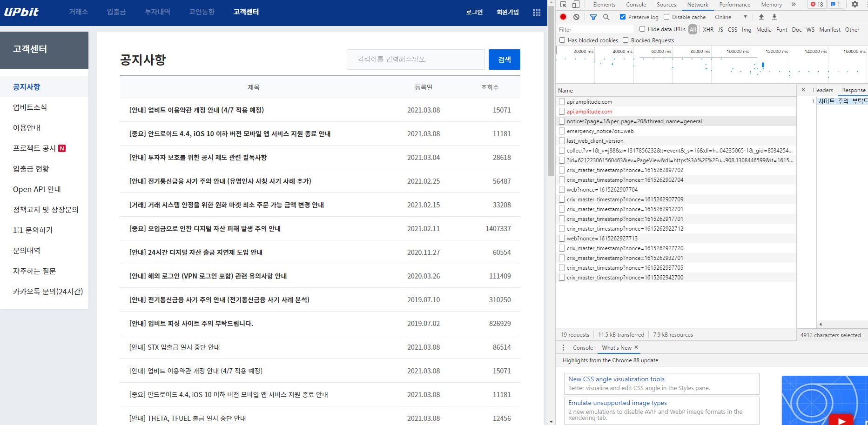Open the 회원가입 sign-up link

tap(507, 12)
